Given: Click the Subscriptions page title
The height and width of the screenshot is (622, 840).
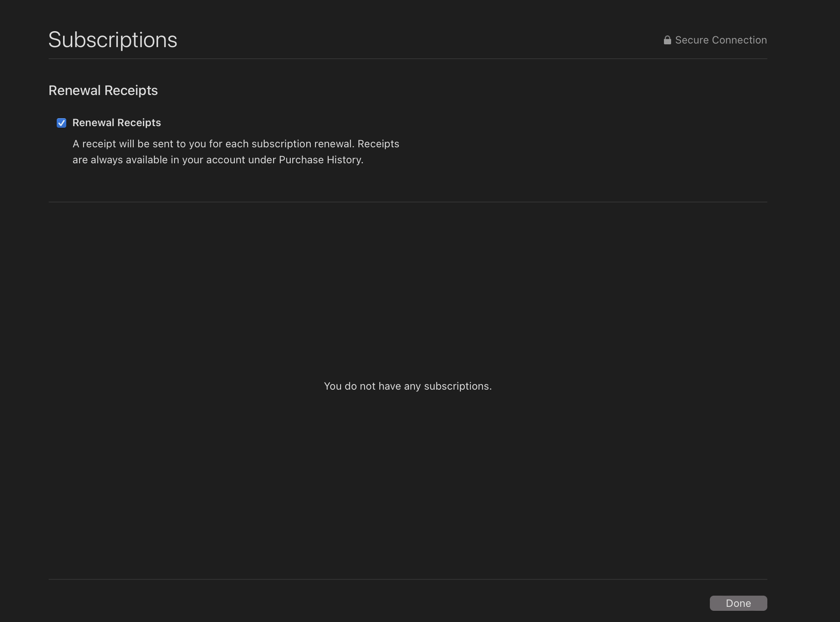Looking at the screenshot, I should point(113,40).
